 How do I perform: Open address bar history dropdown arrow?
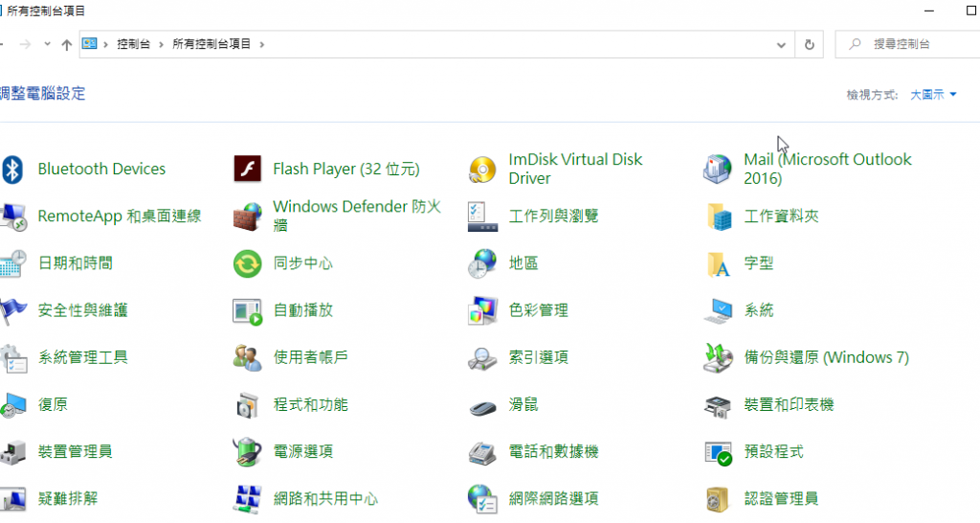[782, 44]
